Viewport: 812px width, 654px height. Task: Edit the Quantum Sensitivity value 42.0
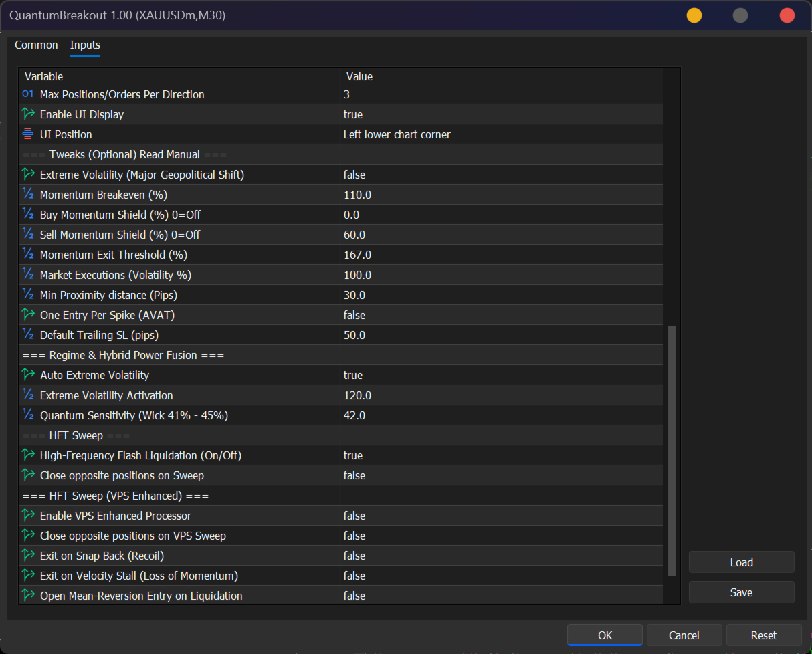click(501, 415)
